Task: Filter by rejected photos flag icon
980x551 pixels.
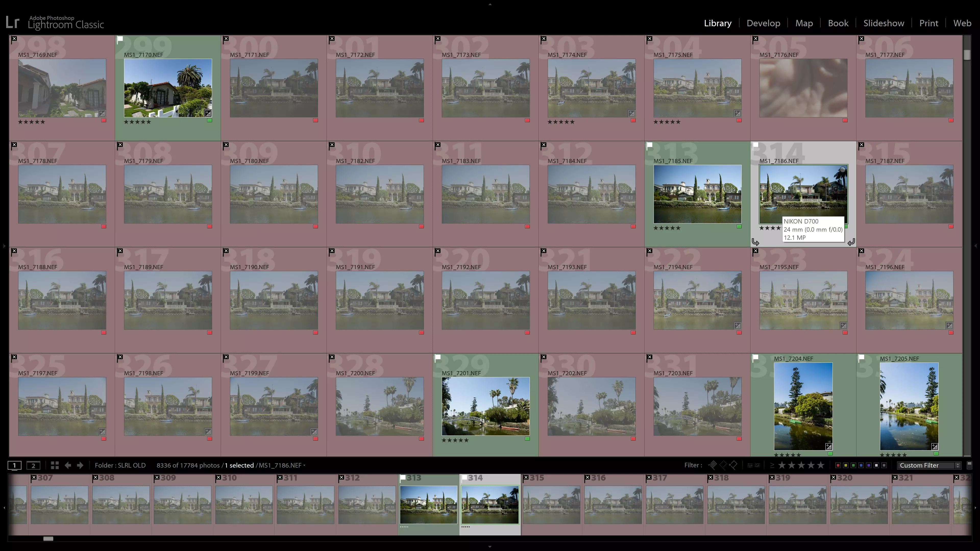Action: tap(733, 465)
